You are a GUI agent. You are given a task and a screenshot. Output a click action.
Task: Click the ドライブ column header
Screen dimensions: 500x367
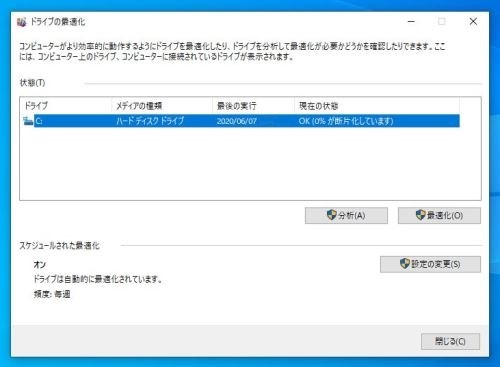[66, 106]
